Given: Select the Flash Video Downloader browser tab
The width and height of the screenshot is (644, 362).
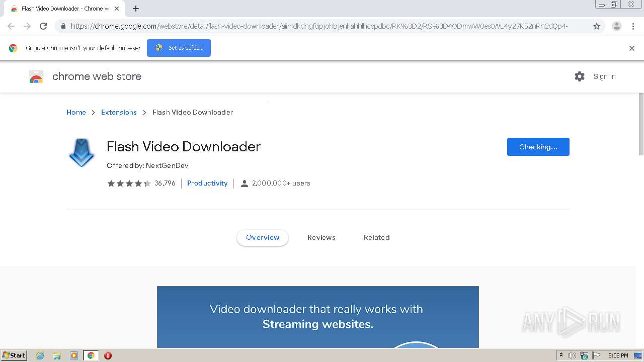Looking at the screenshot, I should click(x=64, y=9).
